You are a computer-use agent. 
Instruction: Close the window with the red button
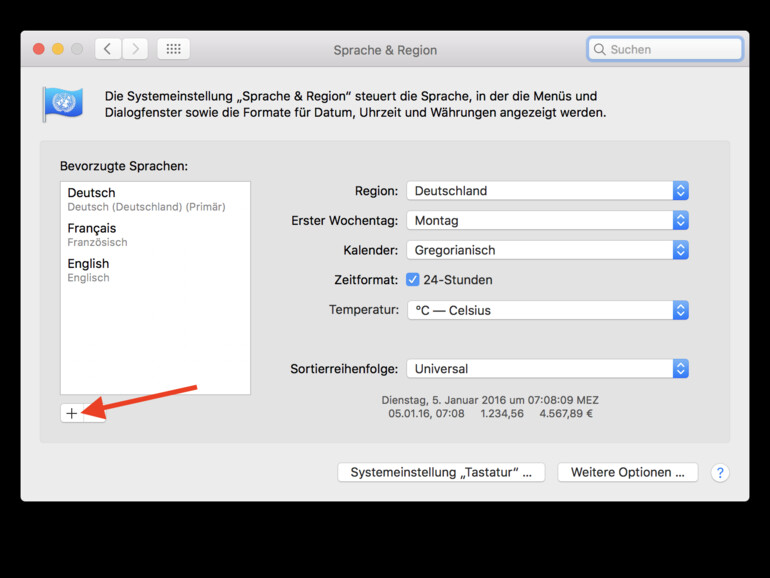39,49
